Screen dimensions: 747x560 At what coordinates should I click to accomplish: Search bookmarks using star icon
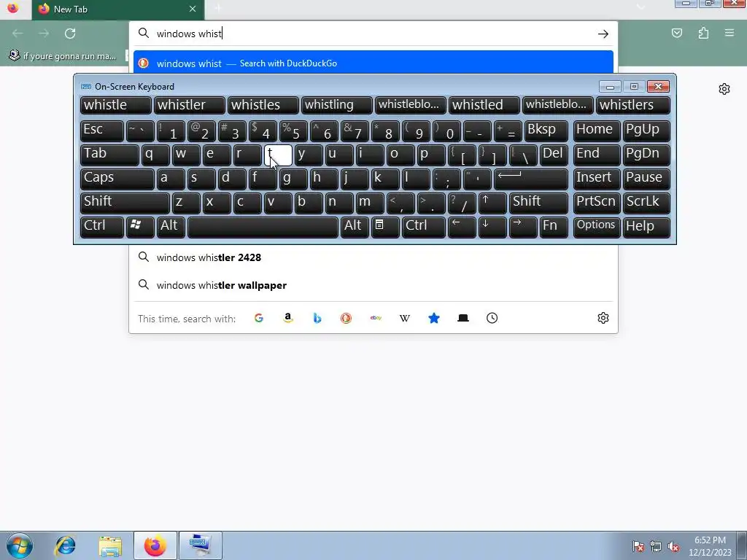coord(433,318)
